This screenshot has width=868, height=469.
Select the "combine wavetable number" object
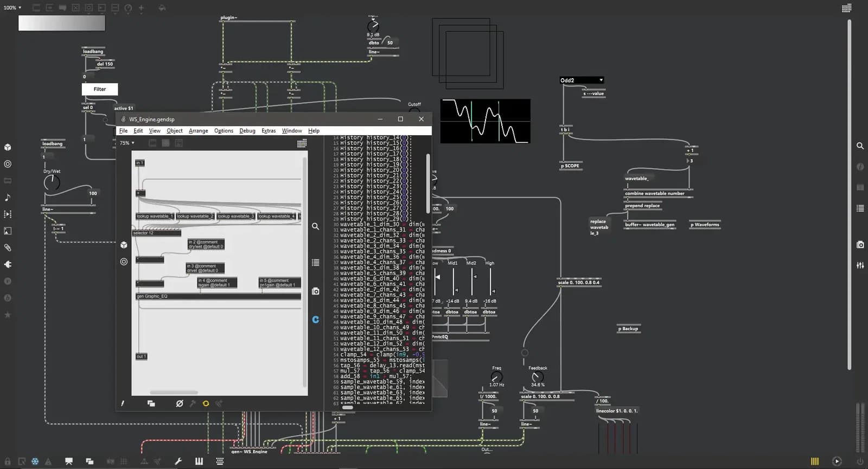[658, 193]
